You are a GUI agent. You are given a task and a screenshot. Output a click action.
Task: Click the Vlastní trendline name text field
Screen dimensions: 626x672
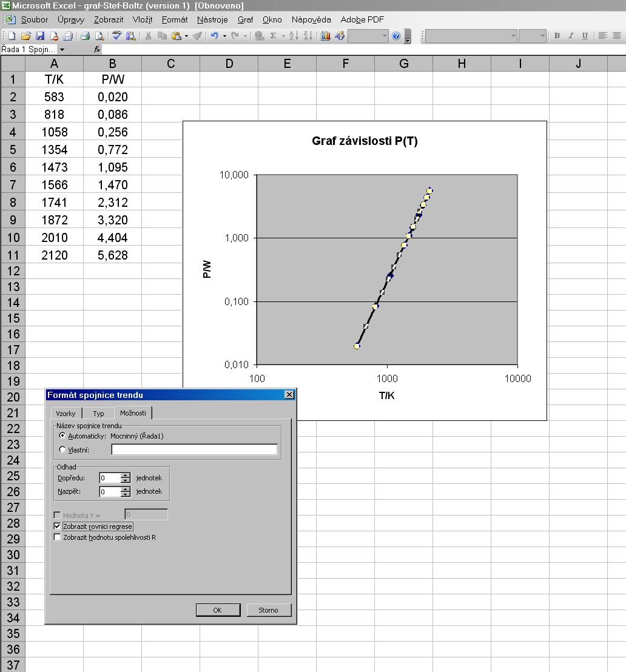click(x=194, y=449)
